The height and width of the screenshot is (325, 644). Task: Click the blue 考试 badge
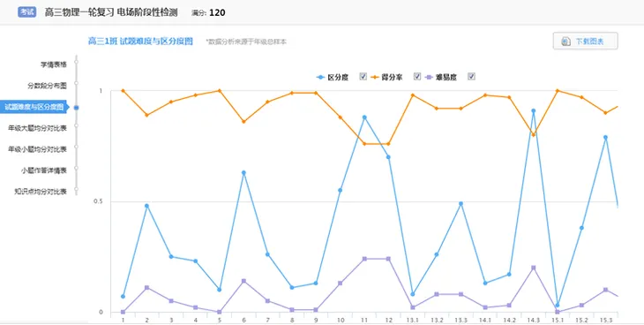[x=27, y=12]
